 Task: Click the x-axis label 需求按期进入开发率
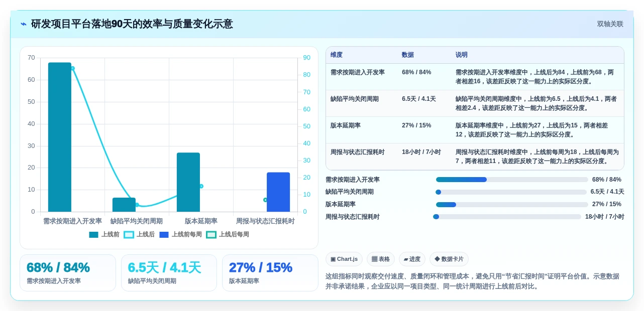click(72, 221)
